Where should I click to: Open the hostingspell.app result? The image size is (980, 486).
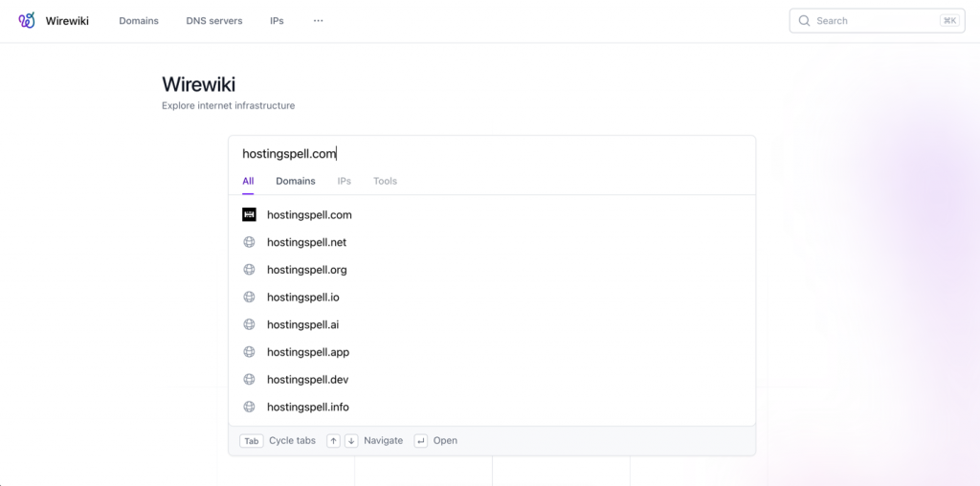(492, 352)
